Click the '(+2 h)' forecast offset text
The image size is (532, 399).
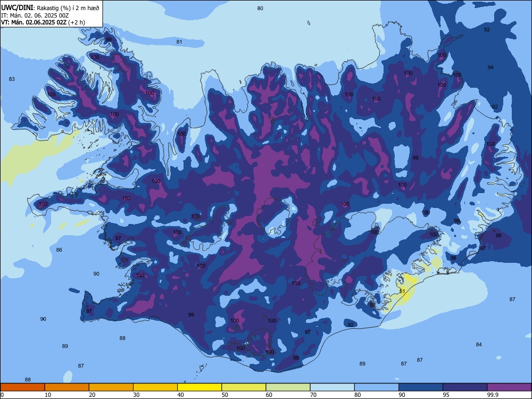pos(77,22)
